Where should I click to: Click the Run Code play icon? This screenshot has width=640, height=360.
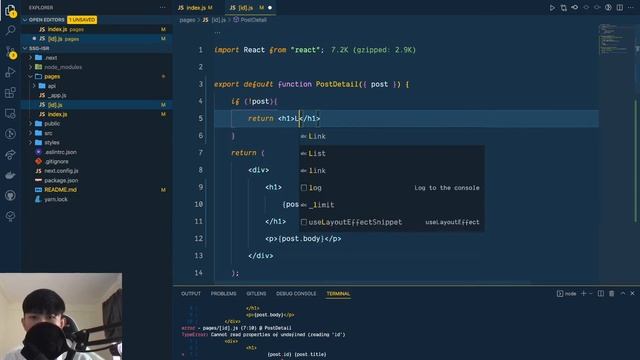[552, 7]
